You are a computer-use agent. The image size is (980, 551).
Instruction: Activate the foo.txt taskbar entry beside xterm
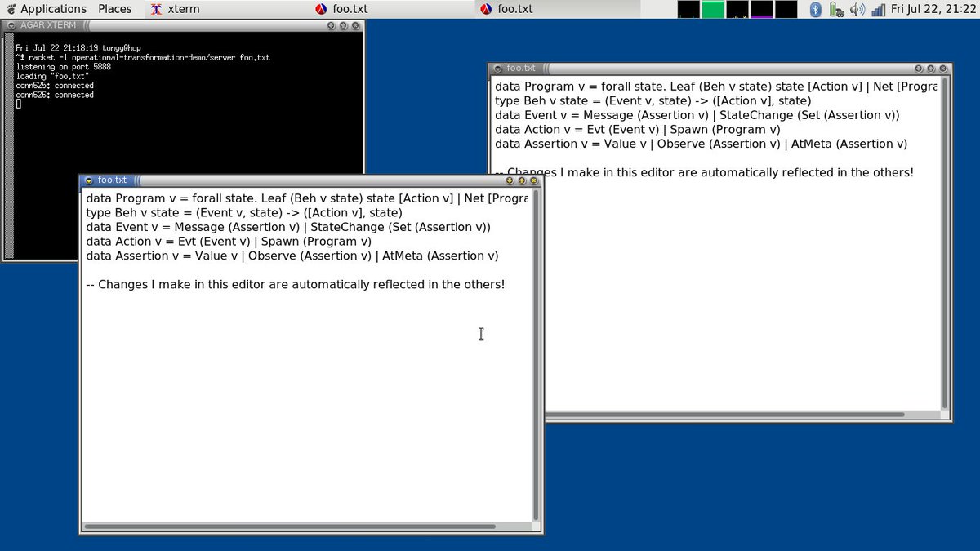[x=343, y=9]
